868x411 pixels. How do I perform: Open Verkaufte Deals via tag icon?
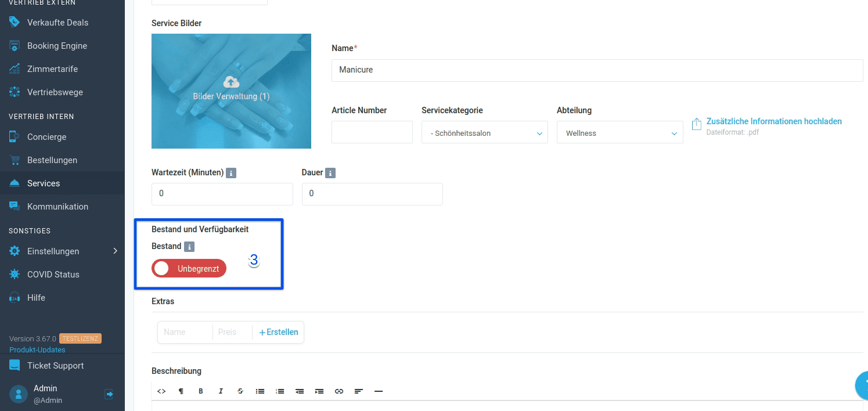click(x=15, y=23)
